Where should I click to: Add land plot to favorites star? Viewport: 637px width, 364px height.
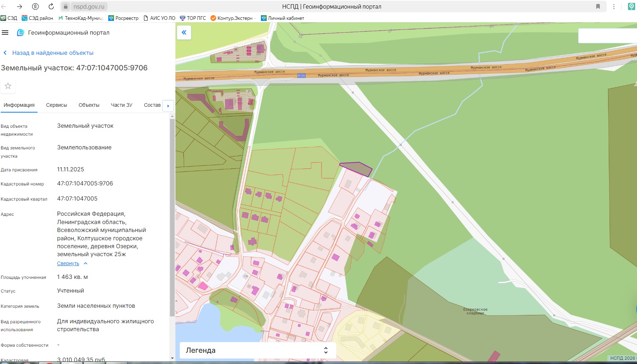[x=8, y=86]
